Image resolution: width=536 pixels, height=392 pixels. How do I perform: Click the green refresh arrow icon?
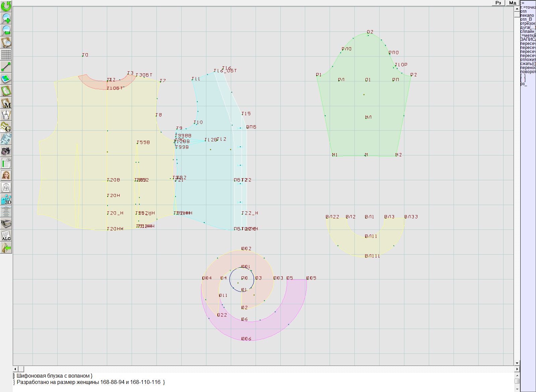tap(6, 6)
